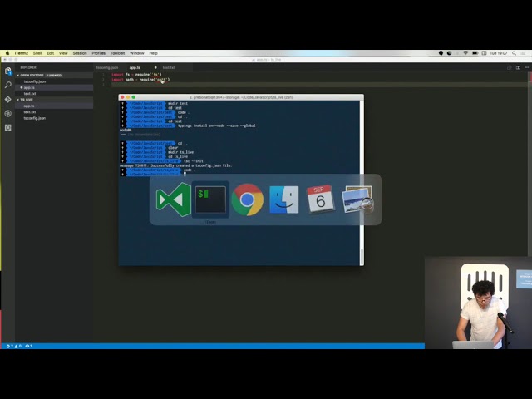Open the Search view in the activity bar

tap(8, 85)
